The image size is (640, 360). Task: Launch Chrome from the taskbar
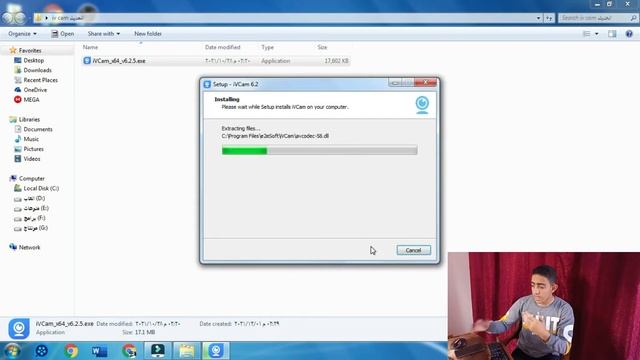71,351
